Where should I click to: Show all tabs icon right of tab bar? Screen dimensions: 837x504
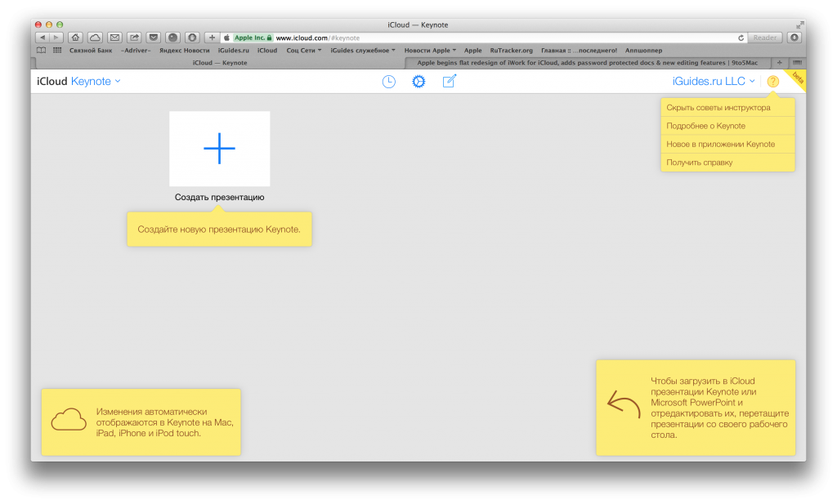point(797,63)
